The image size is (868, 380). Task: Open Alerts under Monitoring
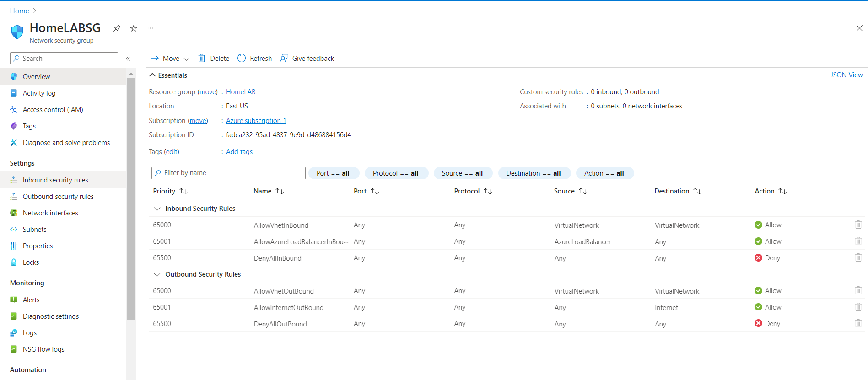63,300
